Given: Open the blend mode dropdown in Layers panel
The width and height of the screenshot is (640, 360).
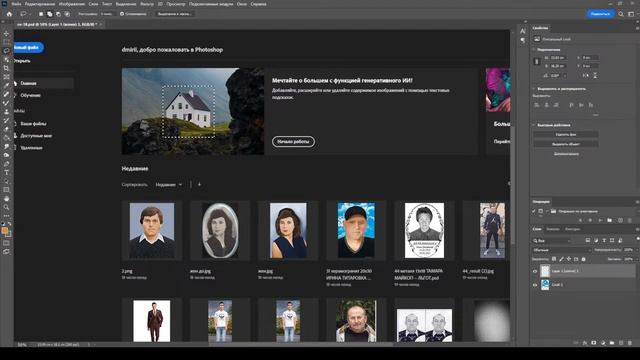Looking at the screenshot, I should pos(562,250).
